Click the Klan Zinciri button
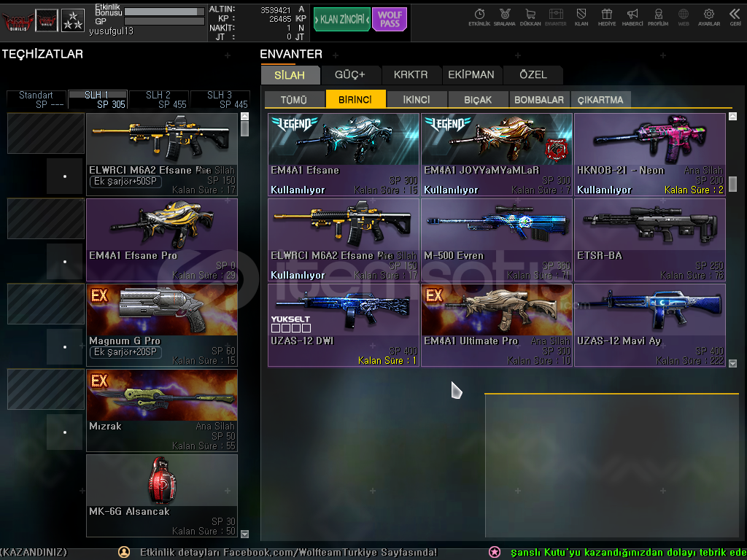The height and width of the screenshot is (560, 747). point(342,20)
